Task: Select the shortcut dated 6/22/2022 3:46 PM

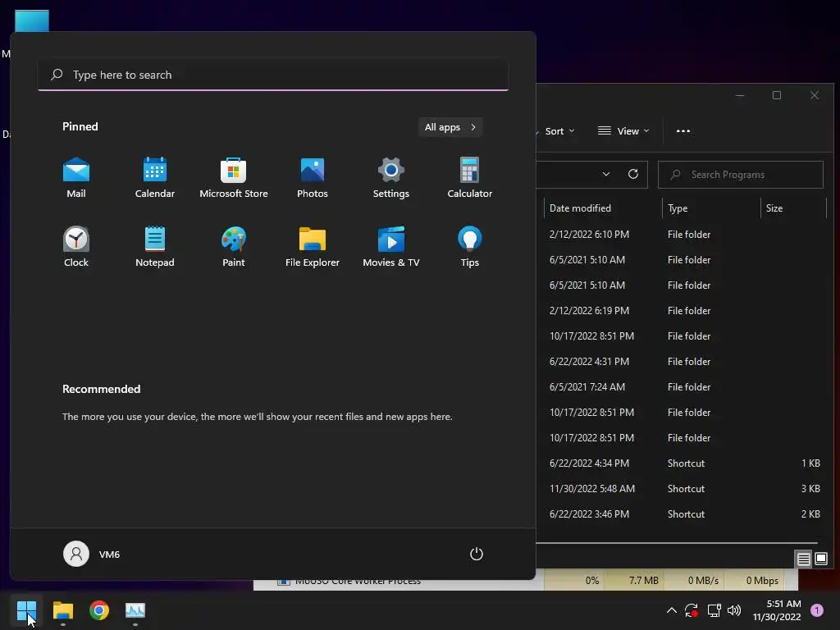Action: [x=682, y=514]
